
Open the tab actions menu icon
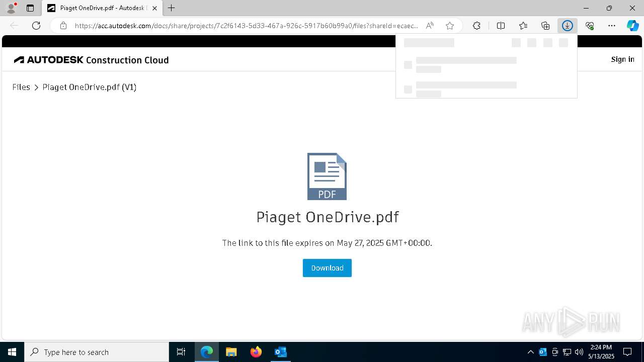[30, 8]
